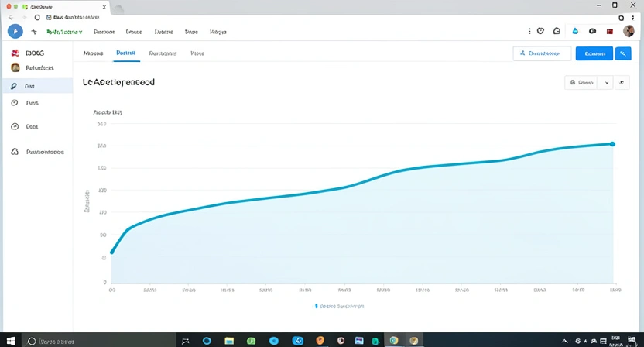
Task: Expand the chevron dropdown above the chart
Action: 606,81
